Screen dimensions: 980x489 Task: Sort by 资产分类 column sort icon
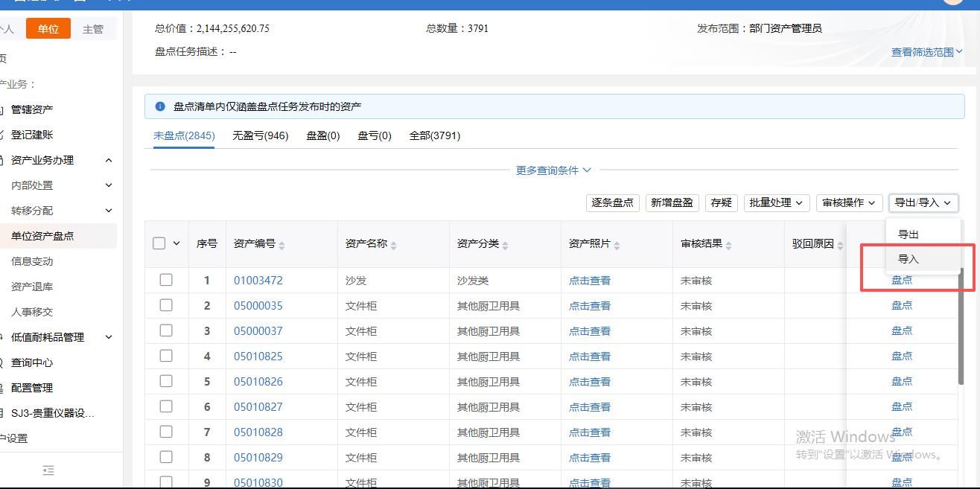pos(506,245)
